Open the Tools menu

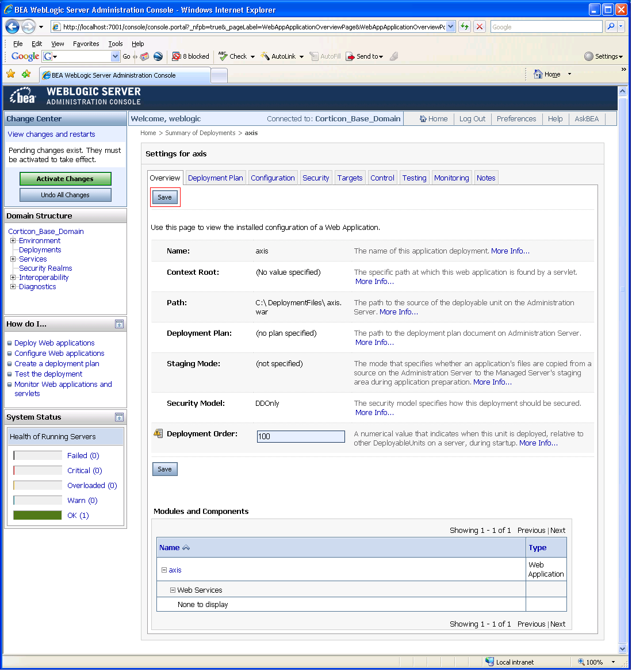116,44
